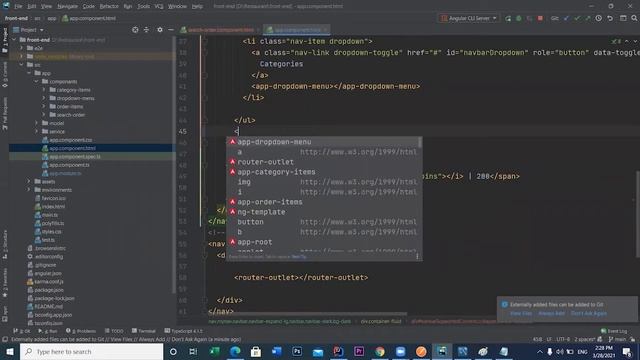Expand the environments folder
The width and height of the screenshot is (640, 360).
click(29, 190)
